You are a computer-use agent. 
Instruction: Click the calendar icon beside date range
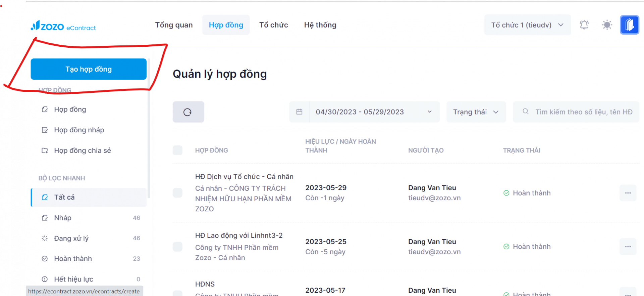point(299,112)
